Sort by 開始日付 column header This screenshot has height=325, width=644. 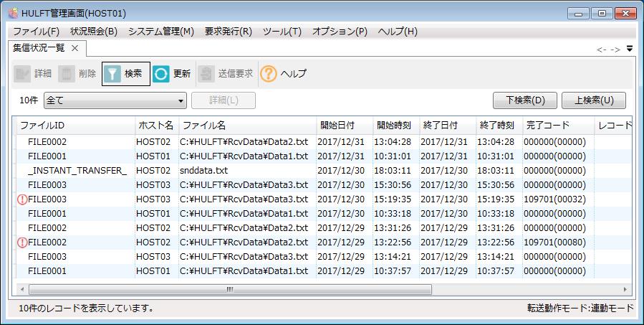(345, 126)
